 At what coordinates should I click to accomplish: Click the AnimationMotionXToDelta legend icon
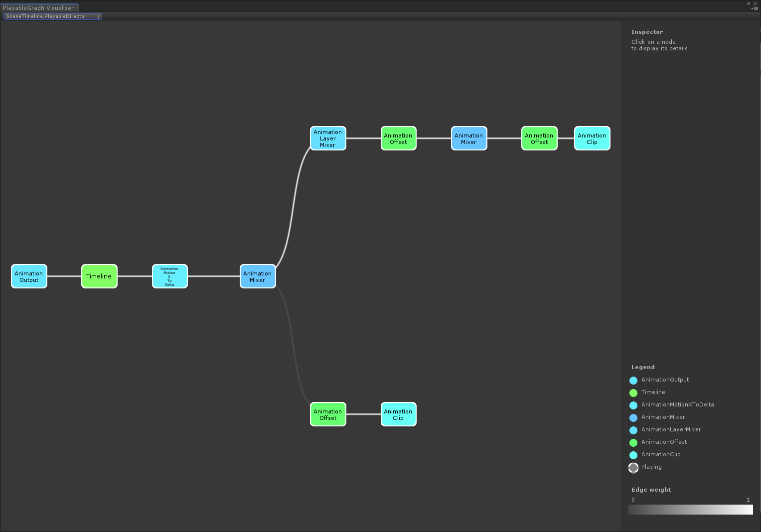[x=633, y=405]
